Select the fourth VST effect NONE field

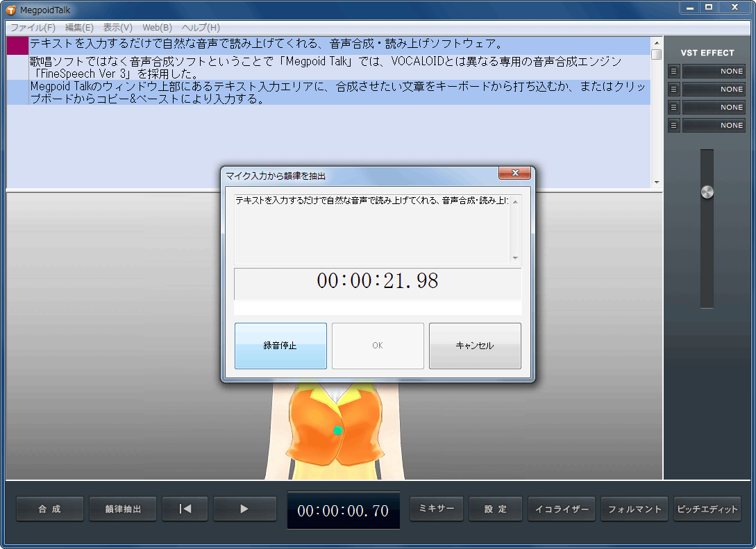click(x=714, y=126)
